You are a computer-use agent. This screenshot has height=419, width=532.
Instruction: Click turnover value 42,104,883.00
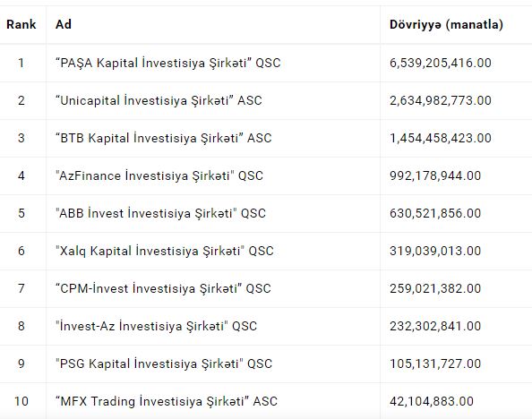tap(432, 401)
